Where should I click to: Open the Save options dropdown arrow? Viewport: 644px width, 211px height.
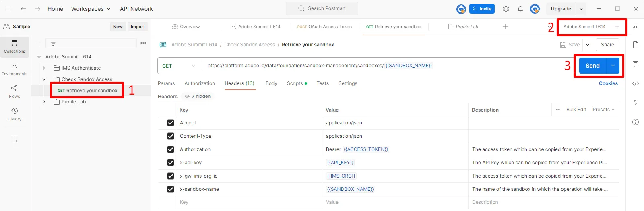click(588, 45)
